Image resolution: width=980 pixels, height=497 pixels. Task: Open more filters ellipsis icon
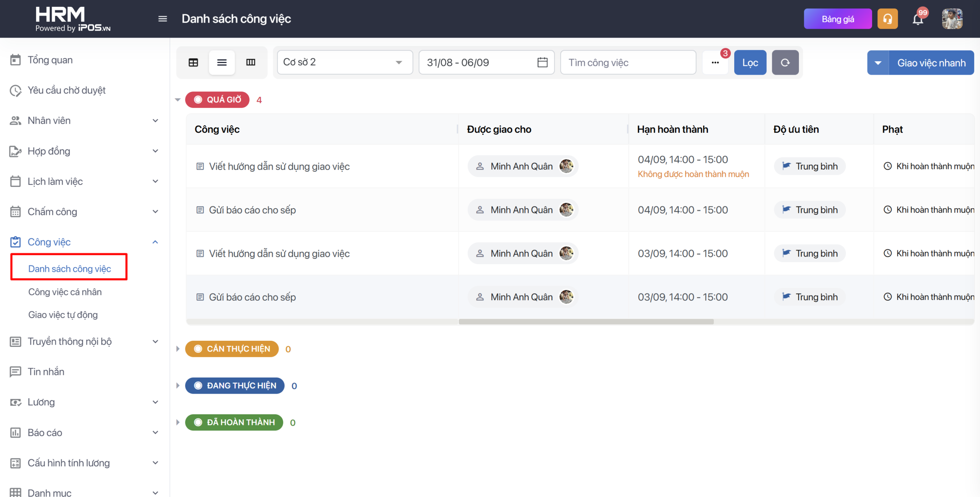[x=715, y=62]
